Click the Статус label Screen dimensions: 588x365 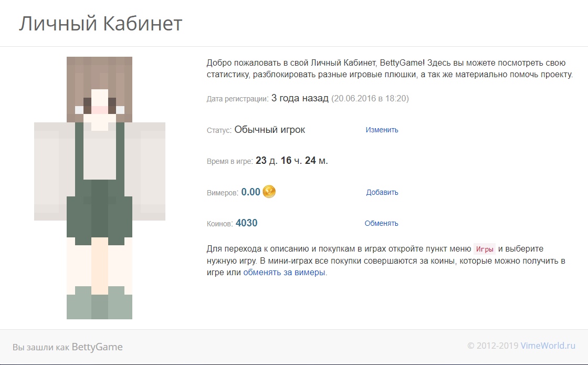click(219, 131)
